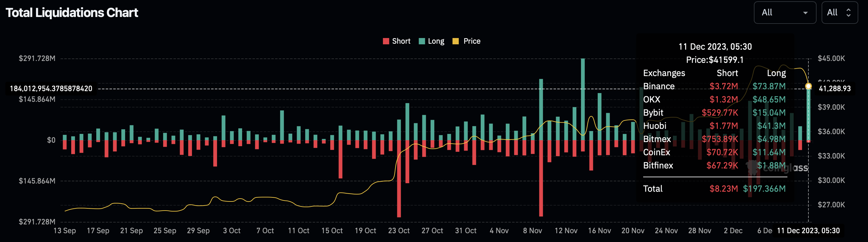Click the red Short legend square
This screenshot has height=242, width=868.
386,41
